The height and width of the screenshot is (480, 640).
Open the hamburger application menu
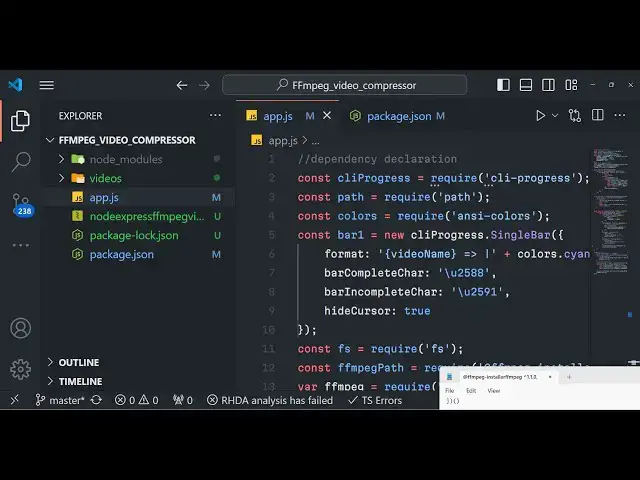pyautogui.click(x=47, y=85)
